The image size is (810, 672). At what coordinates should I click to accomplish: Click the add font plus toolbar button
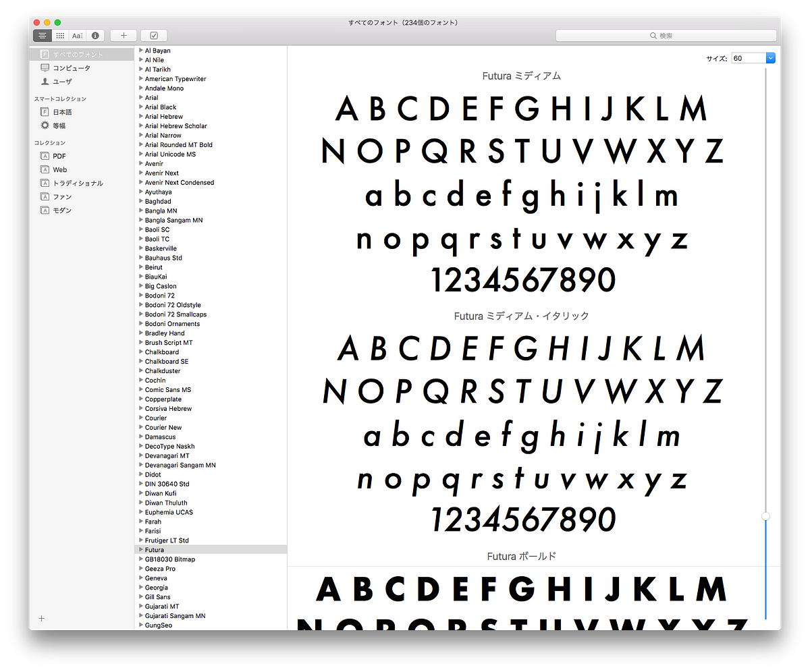coord(124,35)
